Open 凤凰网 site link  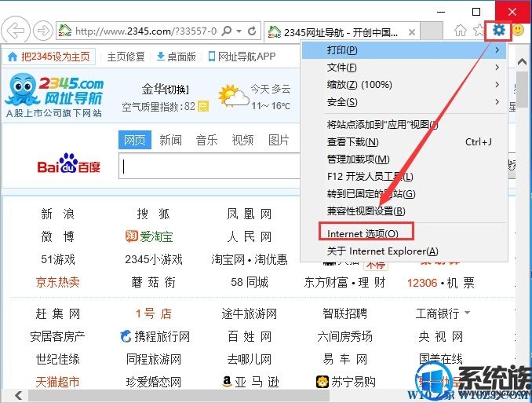tap(249, 214)
